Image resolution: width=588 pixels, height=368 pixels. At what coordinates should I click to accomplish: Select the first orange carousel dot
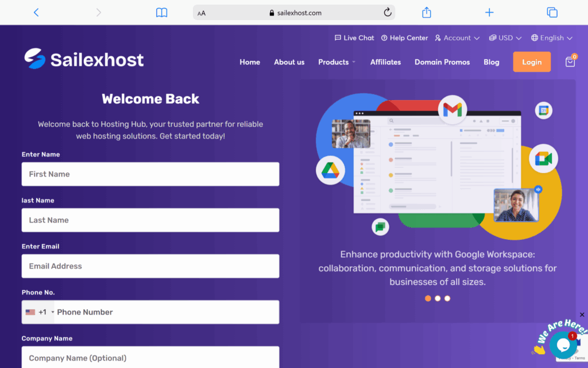(x=428, y=298)
